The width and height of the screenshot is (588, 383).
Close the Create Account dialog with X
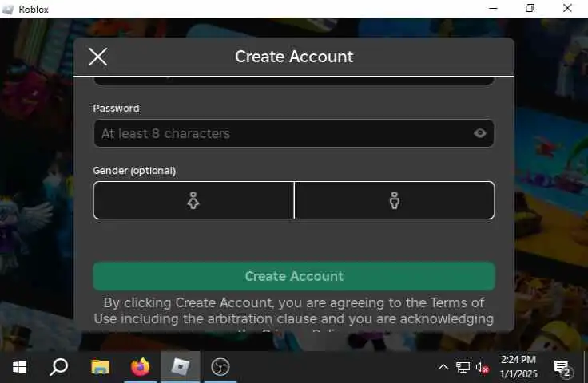coord(98,57)
